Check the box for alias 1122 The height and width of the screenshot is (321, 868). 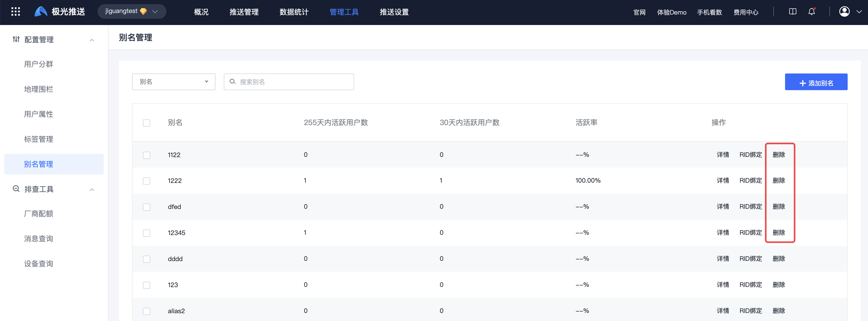(147, 155)
